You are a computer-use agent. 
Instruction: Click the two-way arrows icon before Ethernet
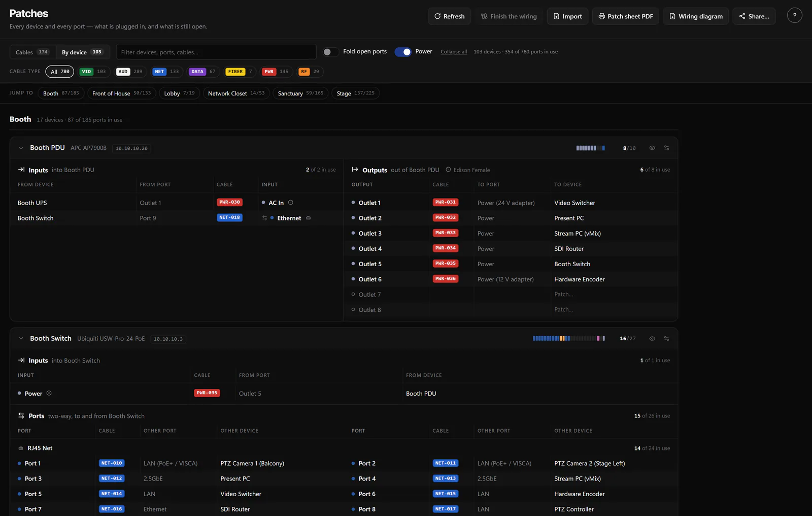(264, 218)
